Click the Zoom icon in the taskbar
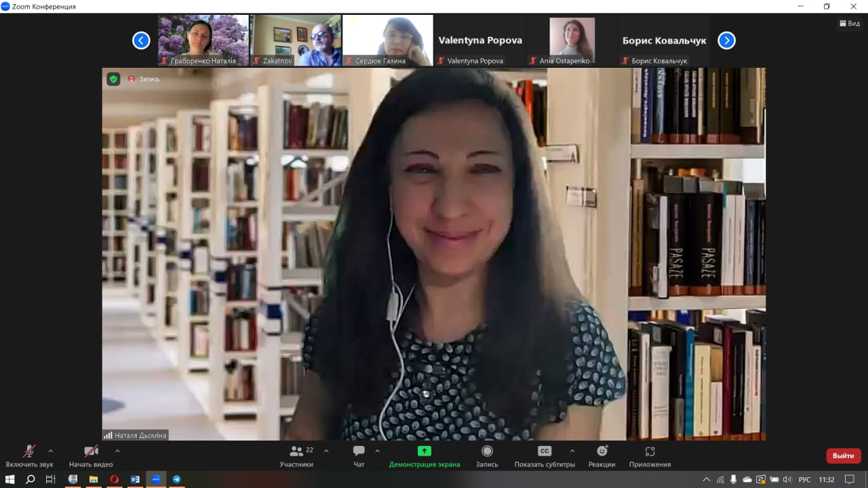This screenshot has height=488, width=868. coord(156,479)
